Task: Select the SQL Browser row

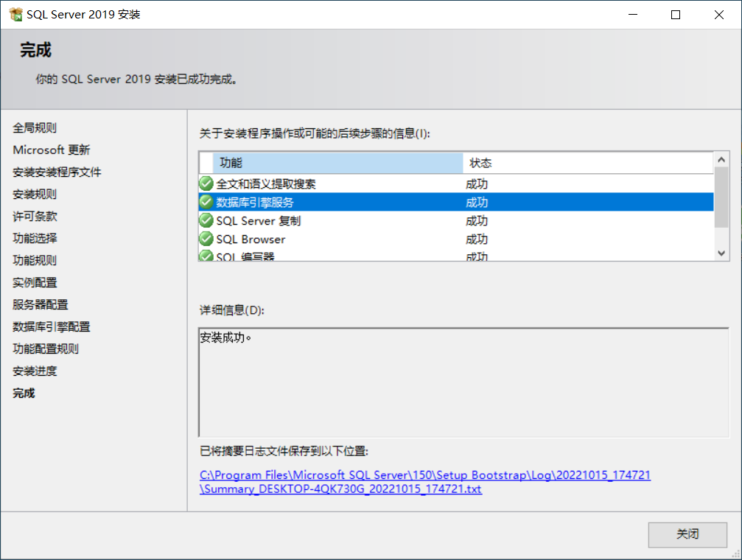Action: 456,239
